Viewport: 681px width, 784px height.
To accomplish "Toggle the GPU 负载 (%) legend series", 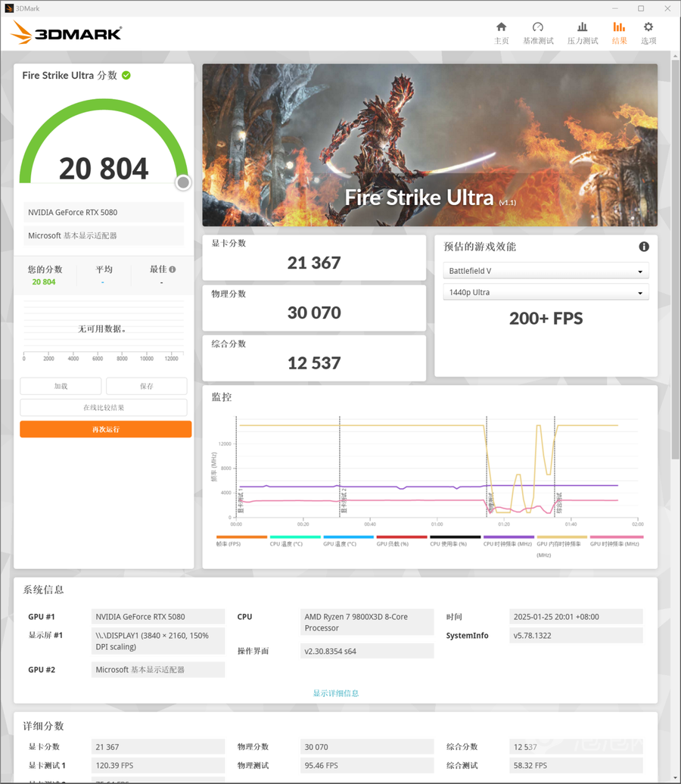I will pyautogui.click(x=402, y=537).
